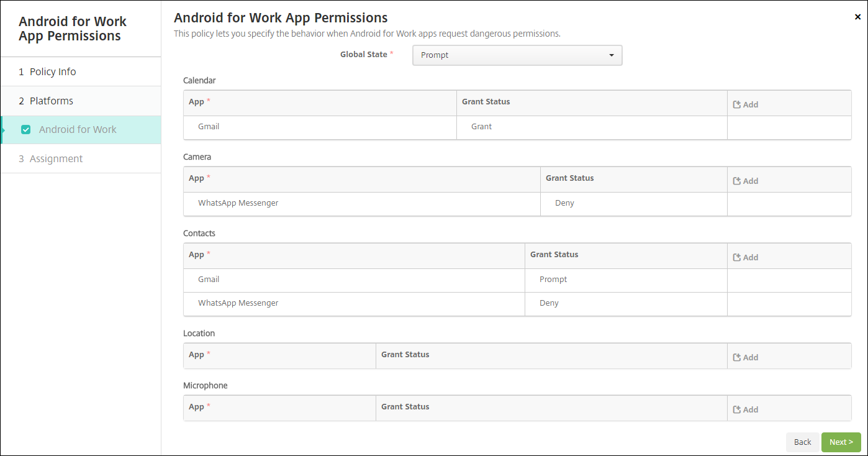Click the Add icon in the Location table
868x456 pixels.
point(738,357)
